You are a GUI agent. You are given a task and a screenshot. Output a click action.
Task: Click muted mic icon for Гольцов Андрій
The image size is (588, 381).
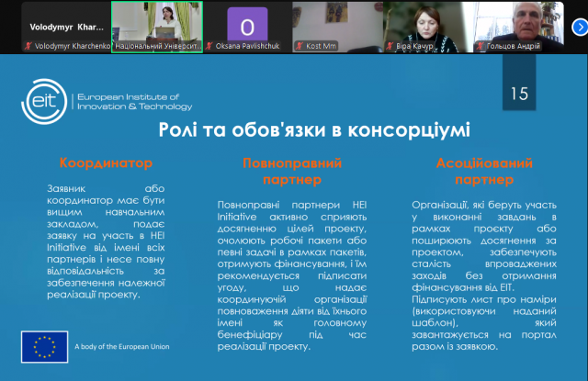pyautogui.click(x=480, y=46)
